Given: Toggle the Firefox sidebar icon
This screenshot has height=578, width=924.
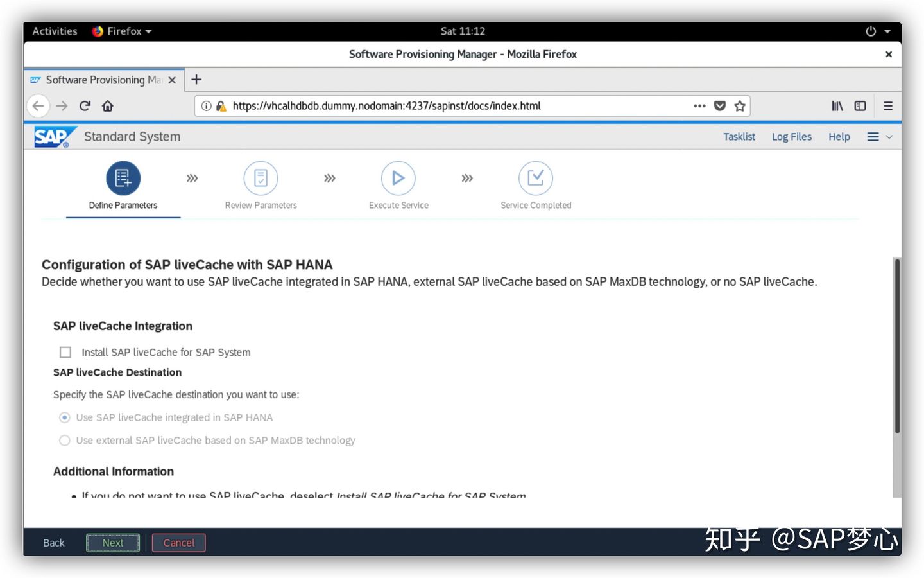Looking at the screenshot, I should (860, 106).
